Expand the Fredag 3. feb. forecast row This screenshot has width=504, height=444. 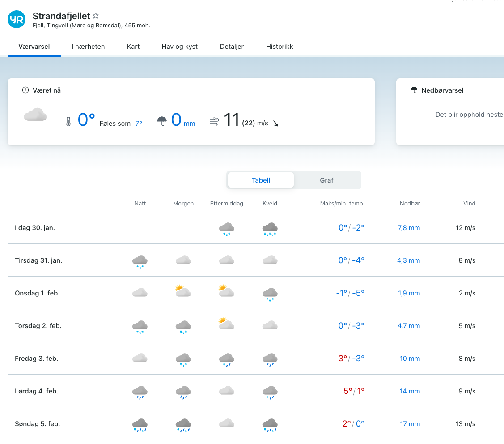tap(37, 359)
